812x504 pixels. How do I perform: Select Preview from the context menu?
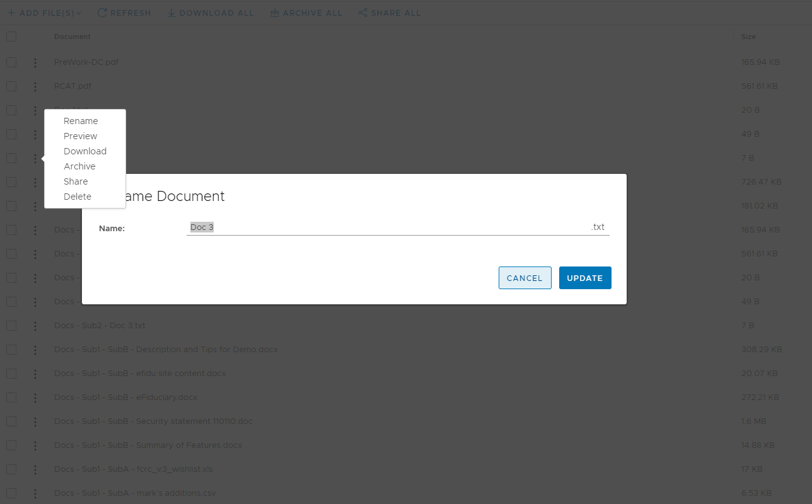click(79, 135)
